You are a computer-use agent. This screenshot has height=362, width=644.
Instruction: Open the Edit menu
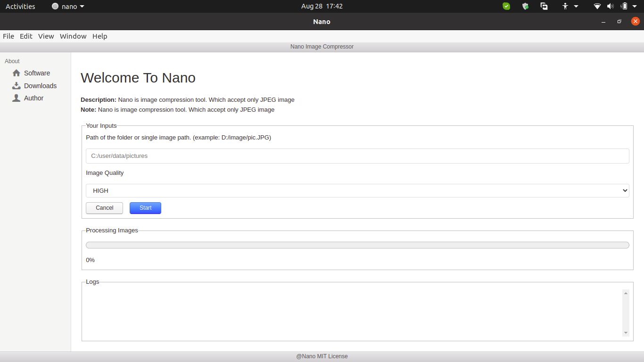coord(26,36)
